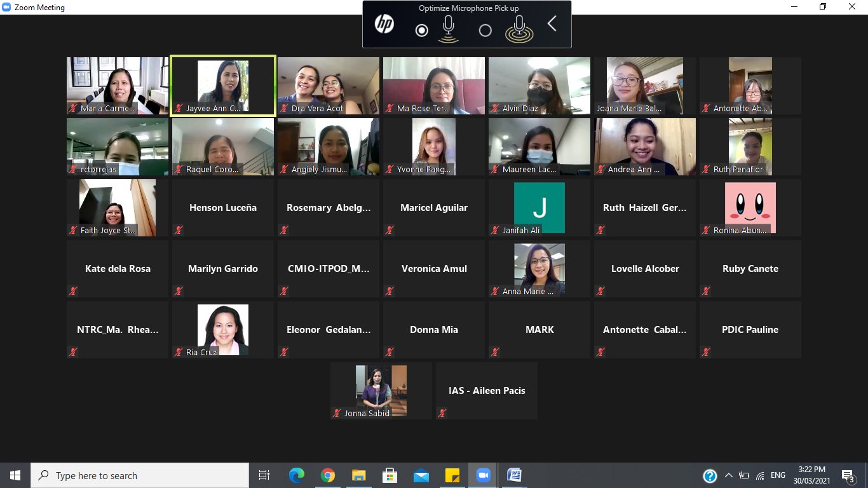This screenshot has width=868, height=488.
Task: Click muted mic icon on IAS - Aileen Pacis tile
Action: pos(443,413)
